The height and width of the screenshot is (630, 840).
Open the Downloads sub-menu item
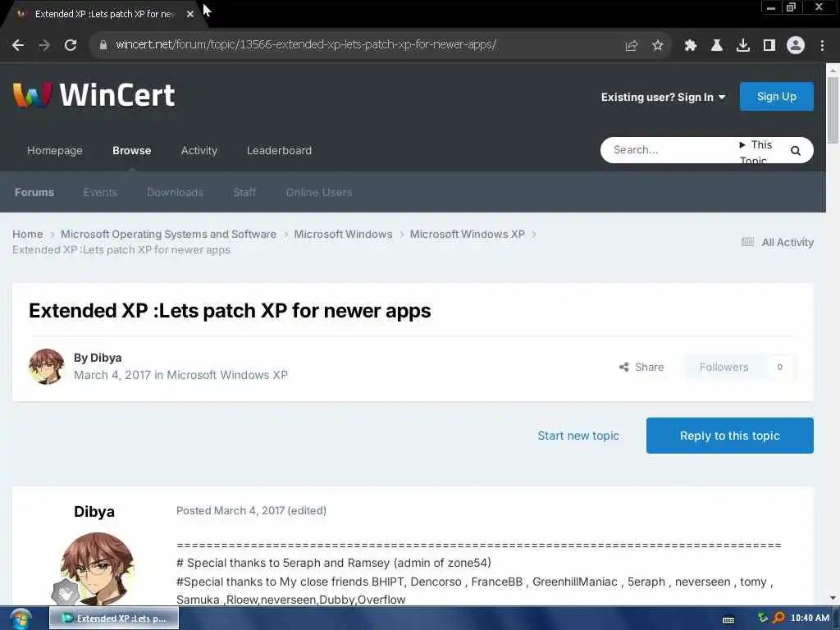[x=176, y=192]
